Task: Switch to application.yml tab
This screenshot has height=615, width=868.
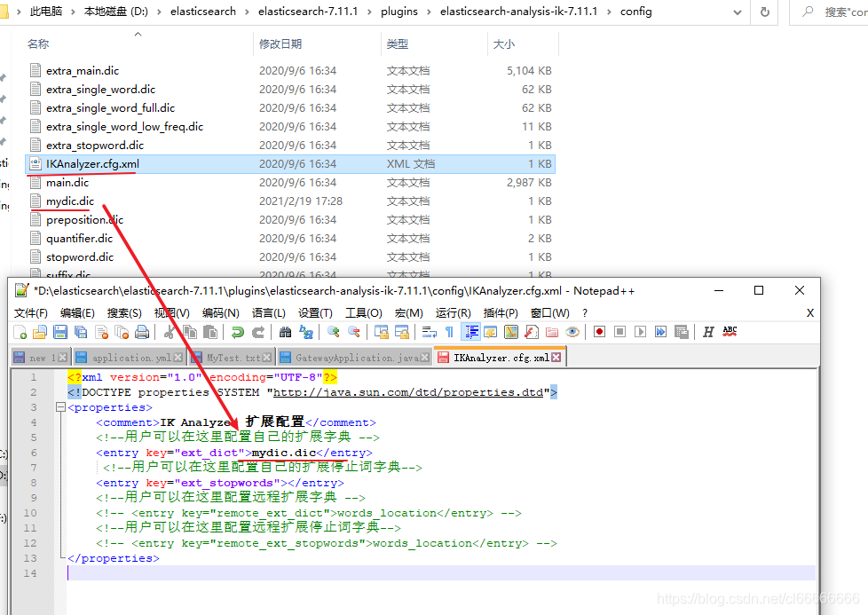Action: (129, 358)
